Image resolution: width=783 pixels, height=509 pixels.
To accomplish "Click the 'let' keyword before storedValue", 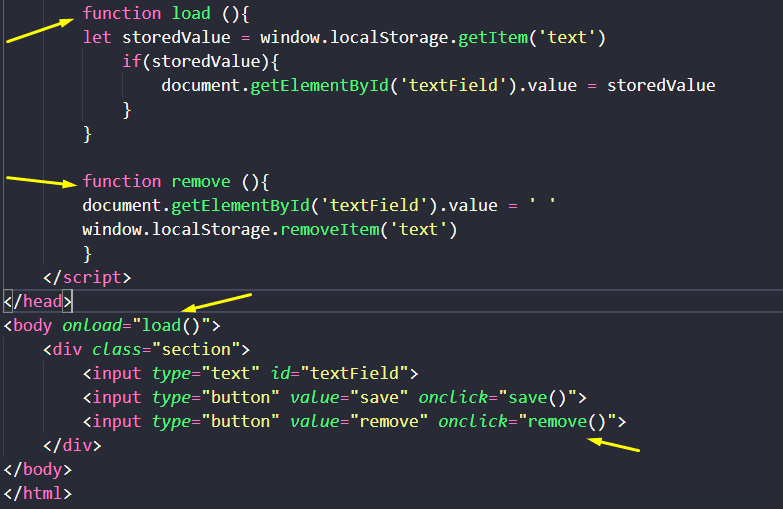I will pyautogui.click(x=97, y=38).
